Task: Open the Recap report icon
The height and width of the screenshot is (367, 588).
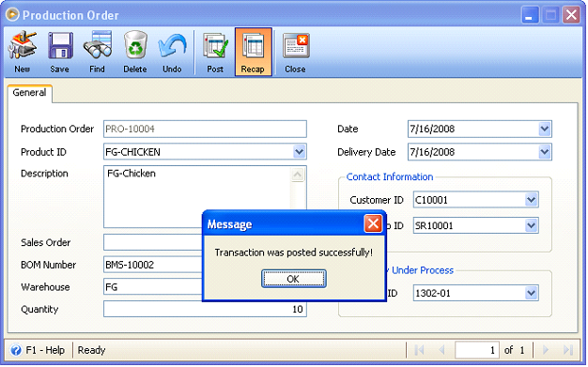Action: point(253,45)
